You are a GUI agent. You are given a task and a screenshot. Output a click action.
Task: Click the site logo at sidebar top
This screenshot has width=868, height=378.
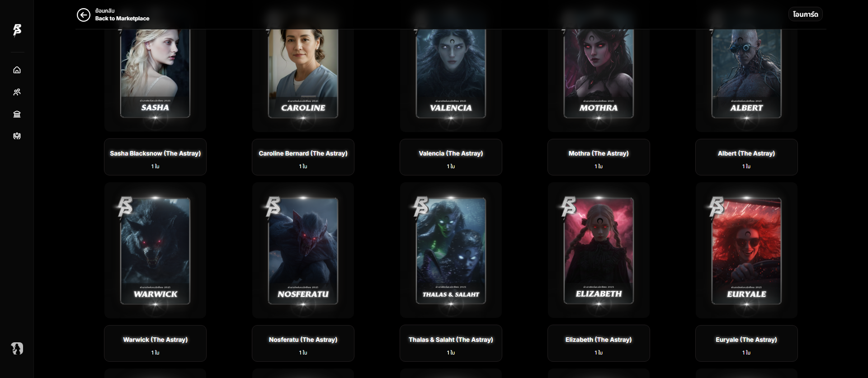[17, 30]
